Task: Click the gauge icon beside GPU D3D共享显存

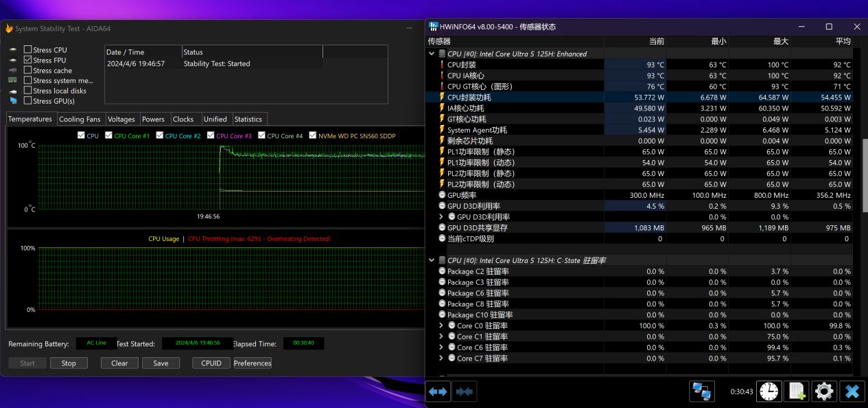Action: [x=442, y=228]
